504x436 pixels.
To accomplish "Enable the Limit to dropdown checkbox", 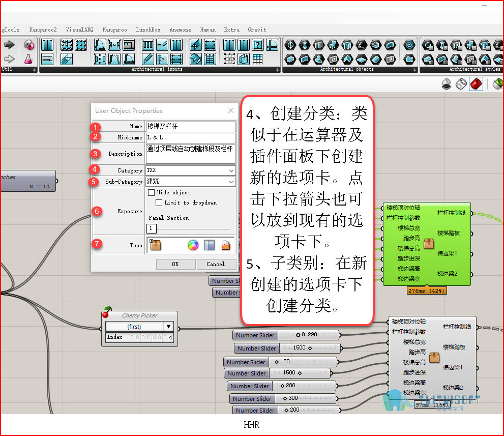I will coord(159,203).
